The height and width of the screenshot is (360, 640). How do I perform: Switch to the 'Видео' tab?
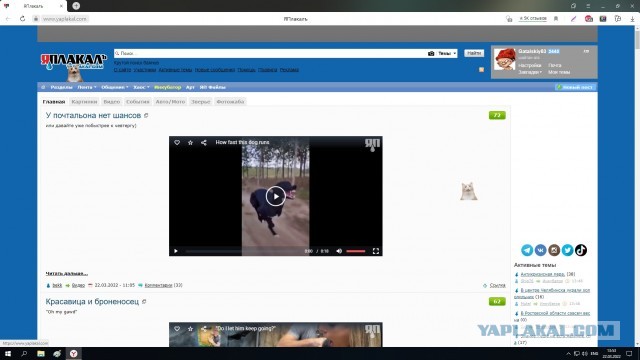click(111, 102)
